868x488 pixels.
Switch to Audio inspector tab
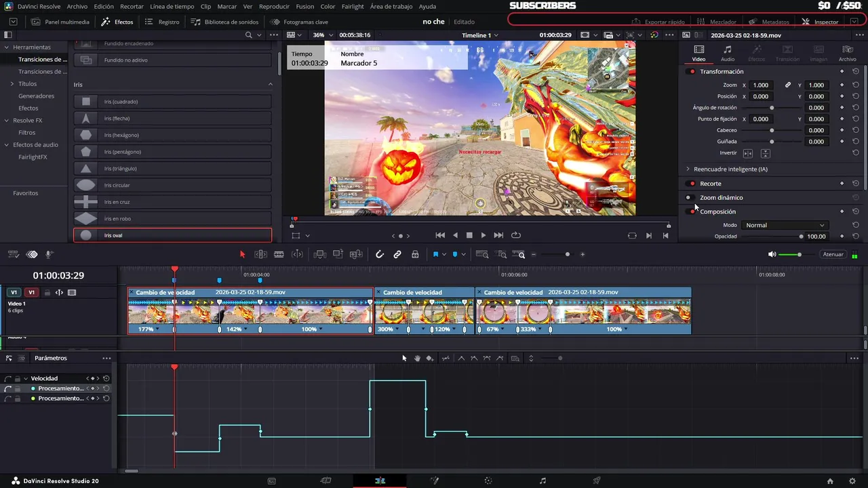[x=727, y=54]
